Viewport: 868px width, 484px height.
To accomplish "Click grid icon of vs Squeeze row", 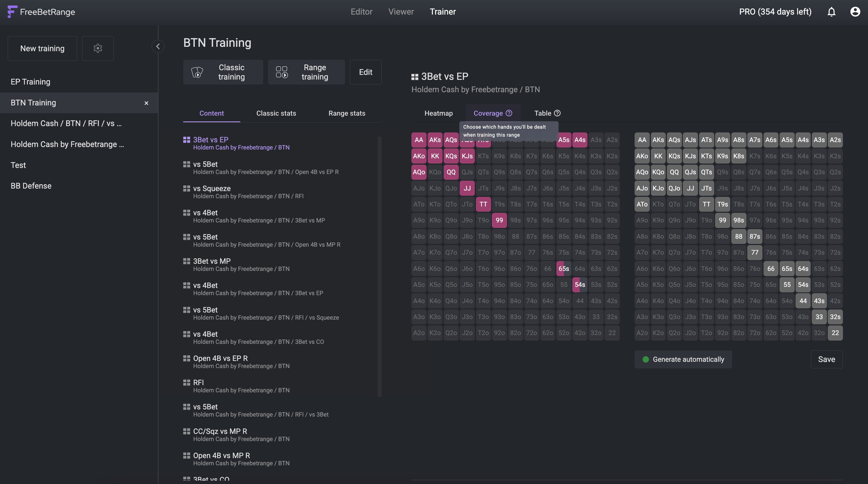I will 186,189.
